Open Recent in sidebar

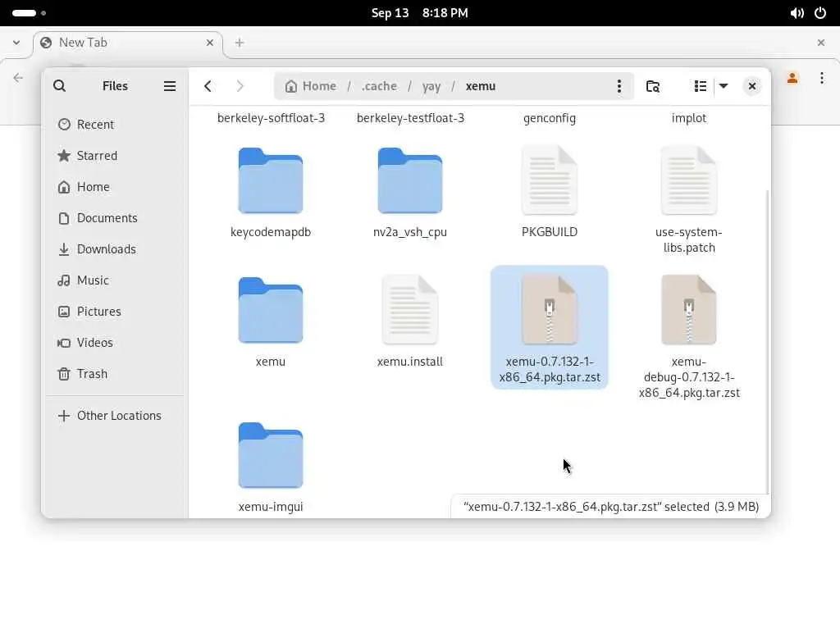click(x=115, y=125)
